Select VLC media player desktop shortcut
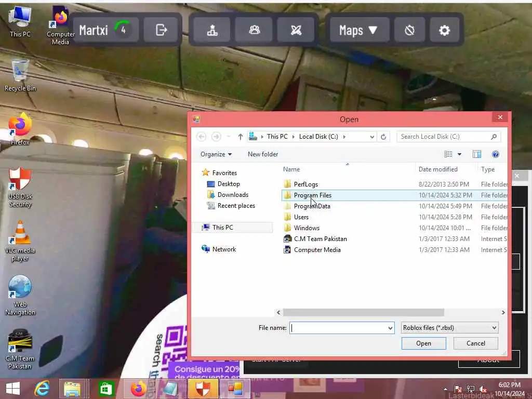Viewport: 532px width, 399px height. click(x=20, y=241)
